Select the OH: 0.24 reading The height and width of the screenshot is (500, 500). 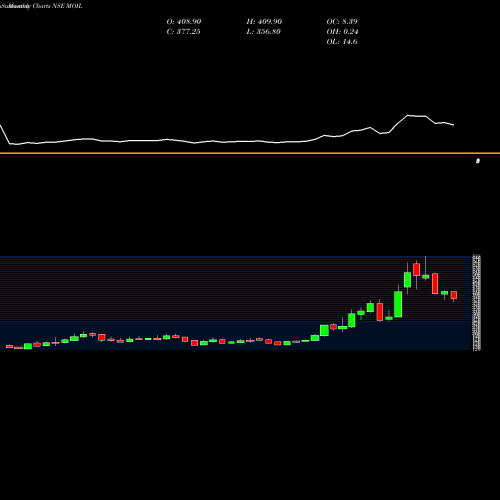(x=342, y=32)
